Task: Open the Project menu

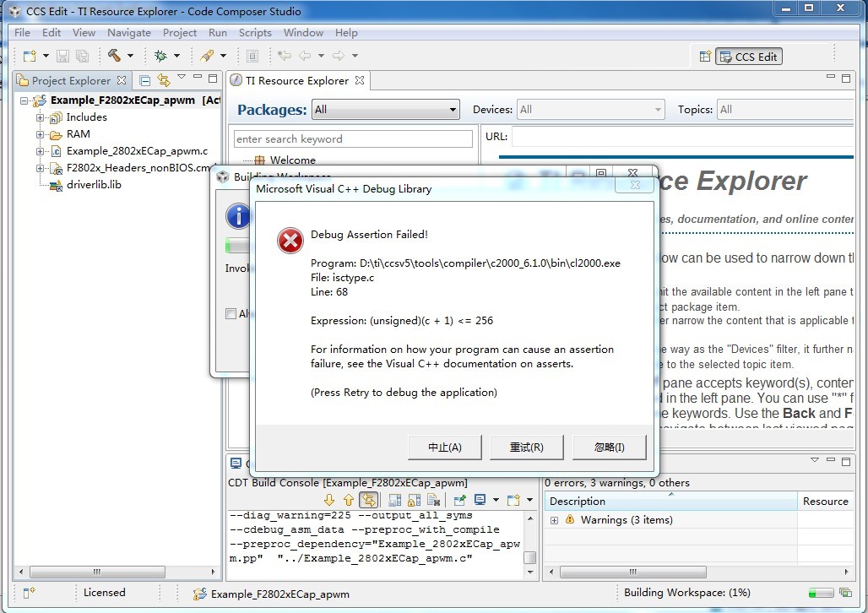Action: click(179, 33)
